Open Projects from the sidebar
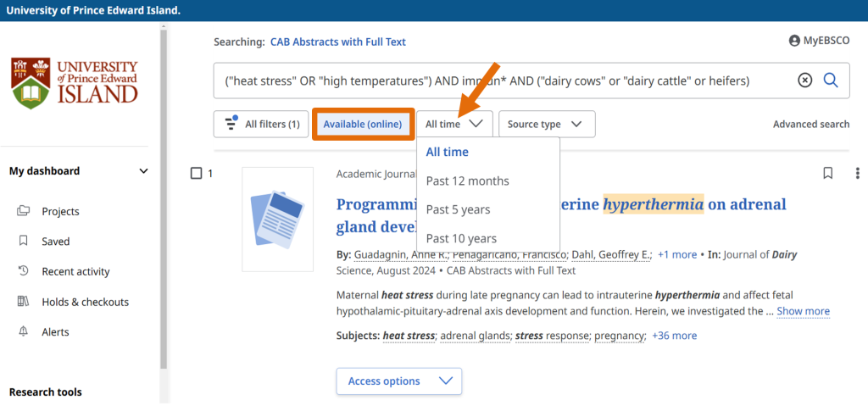This screenshot has height=406, width=868. coord(60,212)
